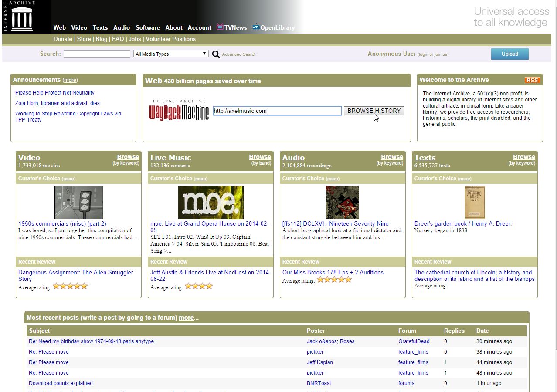Open [ffs112] DCLXVI Nineteen Seventy Nine link
This screenshot has width=557, height=392.
click(x=336, y=223)
